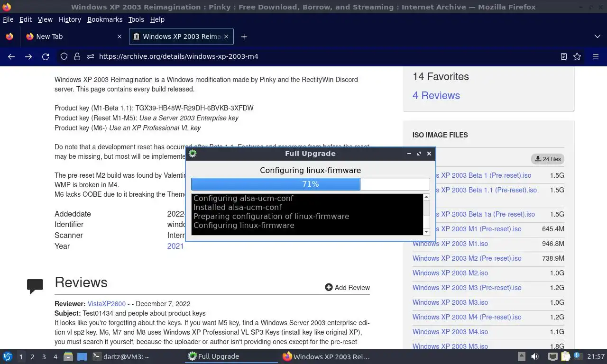Open the volume speaker tray icon

coord(535,356)
